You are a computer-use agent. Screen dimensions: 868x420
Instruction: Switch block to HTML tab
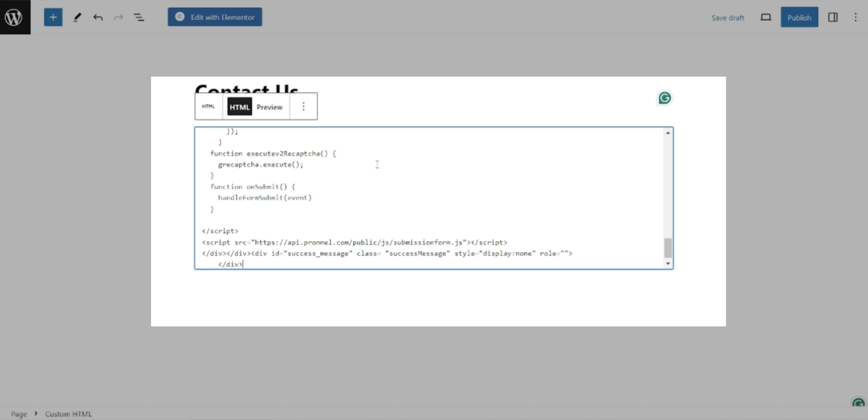point(239,107)
